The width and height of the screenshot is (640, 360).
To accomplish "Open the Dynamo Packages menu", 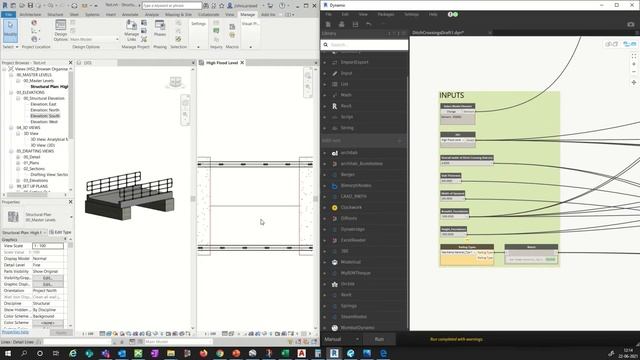I will (386, 14).
